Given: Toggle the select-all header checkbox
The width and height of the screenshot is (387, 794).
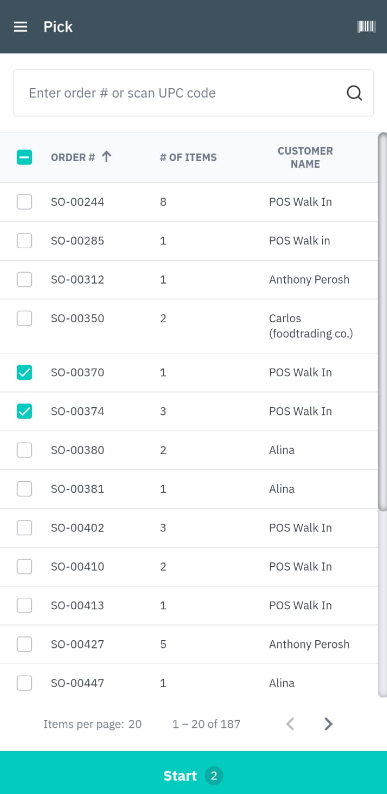Looking at the screenshot, I should click(x=24, y=157).
